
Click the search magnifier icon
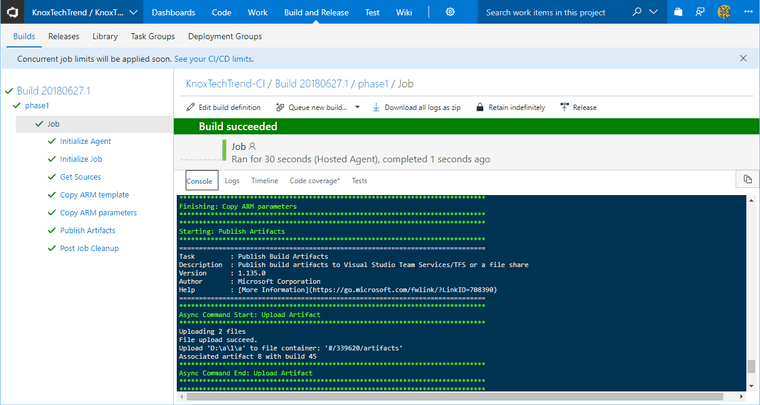pyautogui.click(x=637, y=12)
